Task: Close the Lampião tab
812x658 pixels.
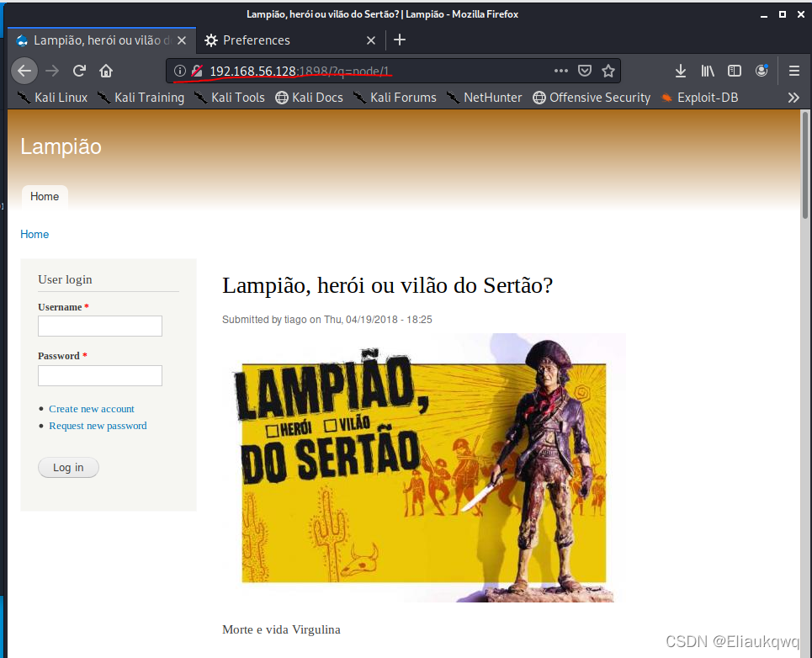Action: coord(182,40)
